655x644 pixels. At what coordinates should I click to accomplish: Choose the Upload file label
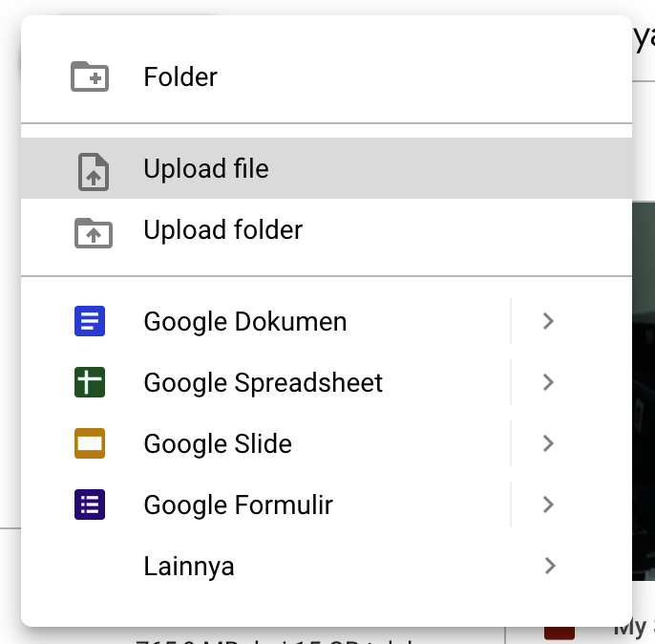click(206, 169)
